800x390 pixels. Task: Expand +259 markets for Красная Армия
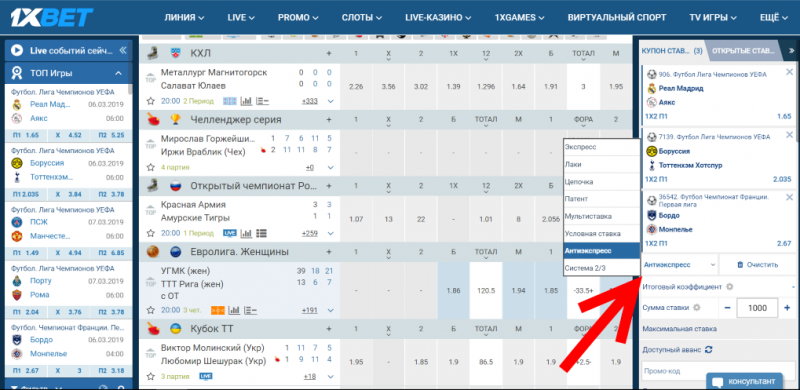309,233
